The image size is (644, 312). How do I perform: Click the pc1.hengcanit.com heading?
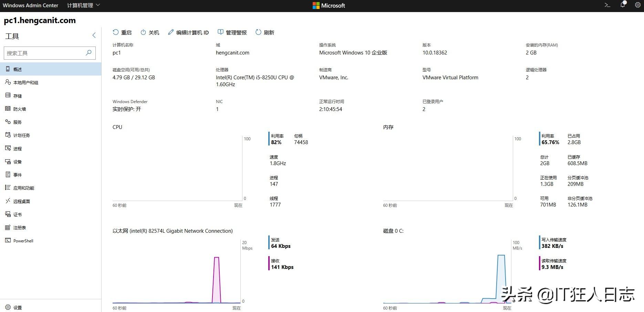click(40, 20)
